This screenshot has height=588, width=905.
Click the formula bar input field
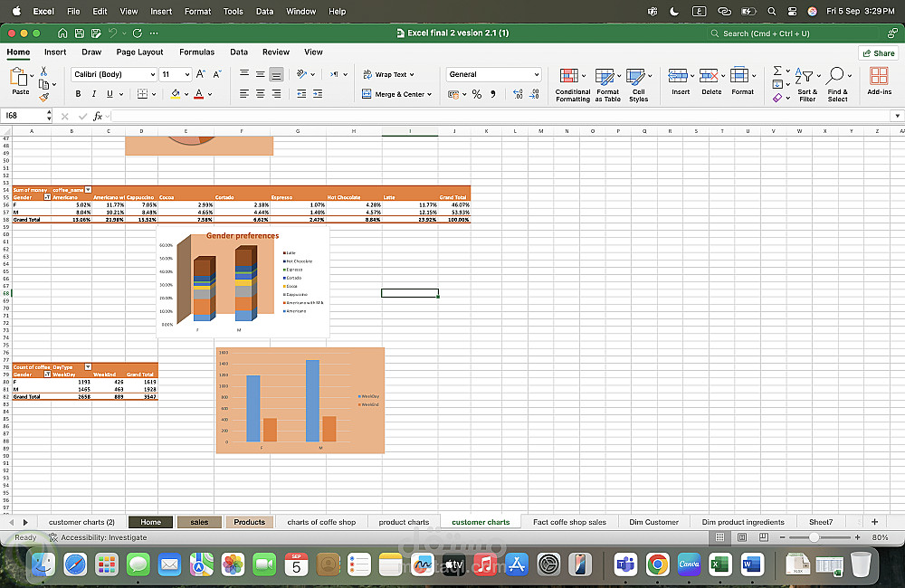[x=501, y=116]
